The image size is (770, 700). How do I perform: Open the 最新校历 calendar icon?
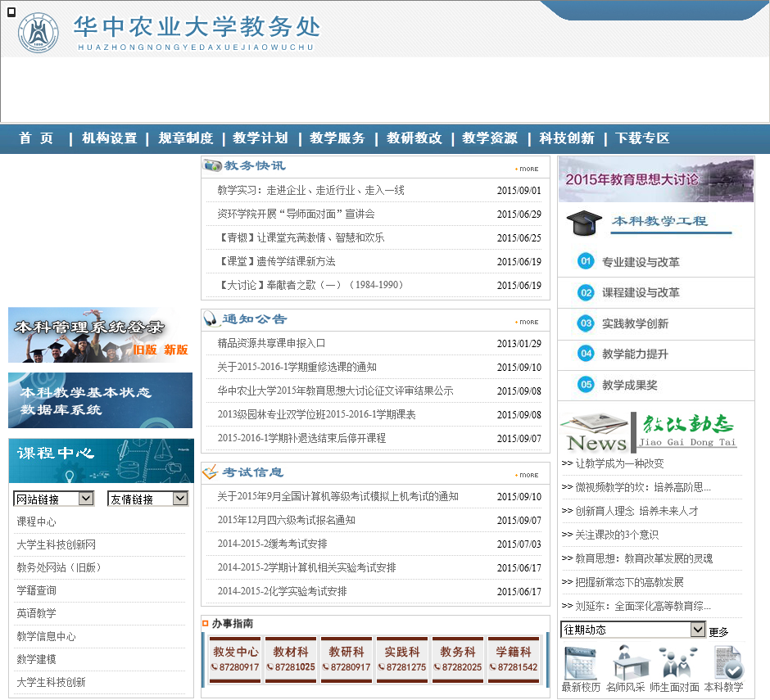581,662
